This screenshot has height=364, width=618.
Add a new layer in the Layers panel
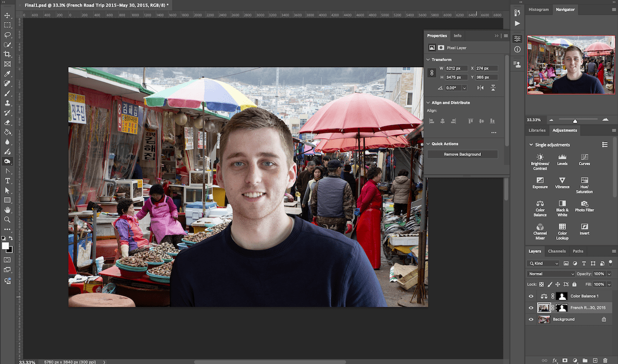pos(595,360)
